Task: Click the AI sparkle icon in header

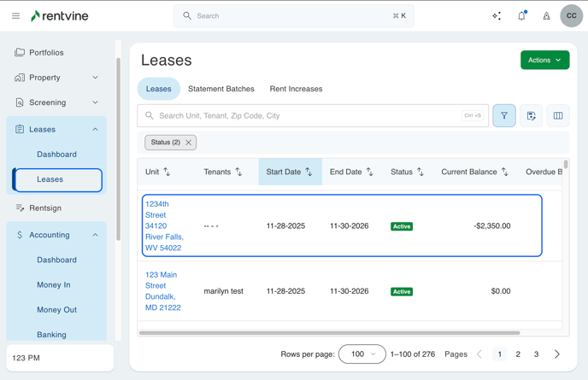Action: [497, 15]
